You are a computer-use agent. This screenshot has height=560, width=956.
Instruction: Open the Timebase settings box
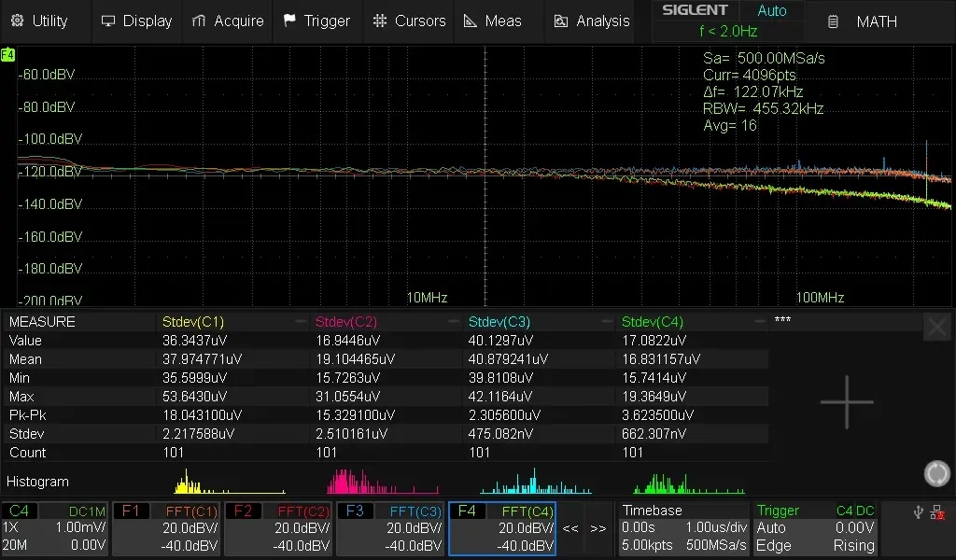683,528
